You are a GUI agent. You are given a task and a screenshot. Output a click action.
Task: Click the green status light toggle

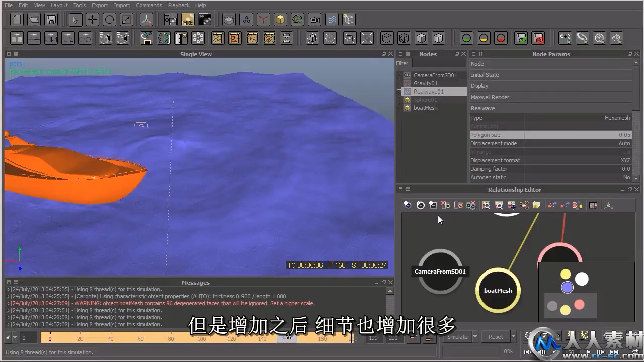click(466, 38)
